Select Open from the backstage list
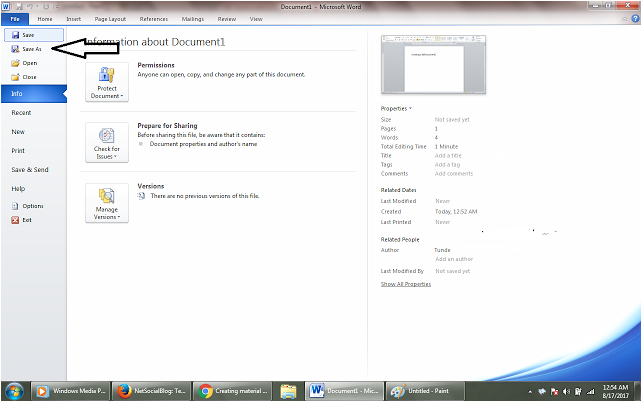The image size is (644, 403). (25, 63)
